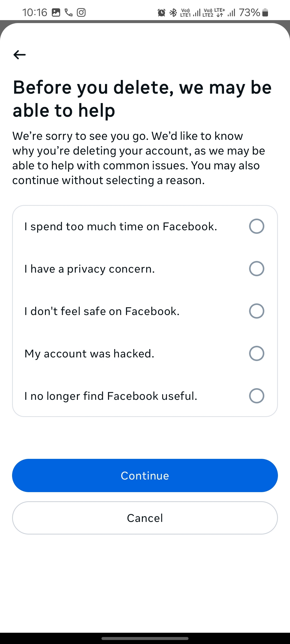The width and height of the screenshot is (290, 644).
Task: Tap the back arrow icon
Action: point(20,55)
